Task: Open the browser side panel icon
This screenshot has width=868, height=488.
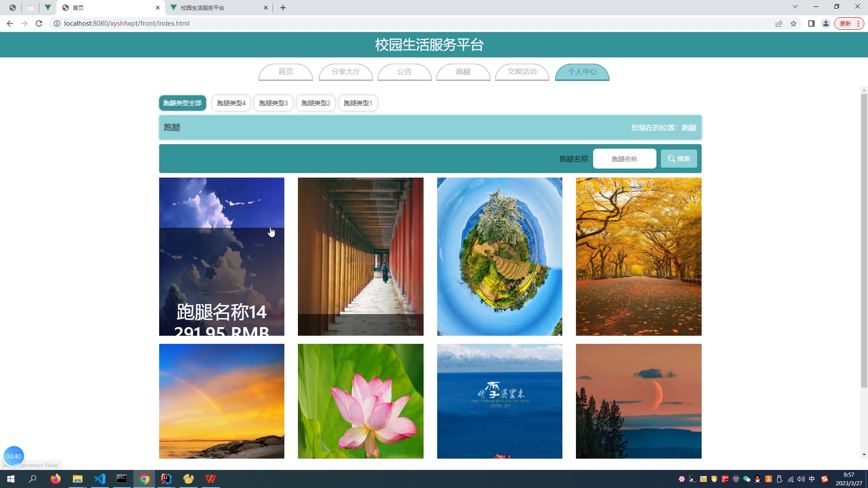Action: (811, 23)
